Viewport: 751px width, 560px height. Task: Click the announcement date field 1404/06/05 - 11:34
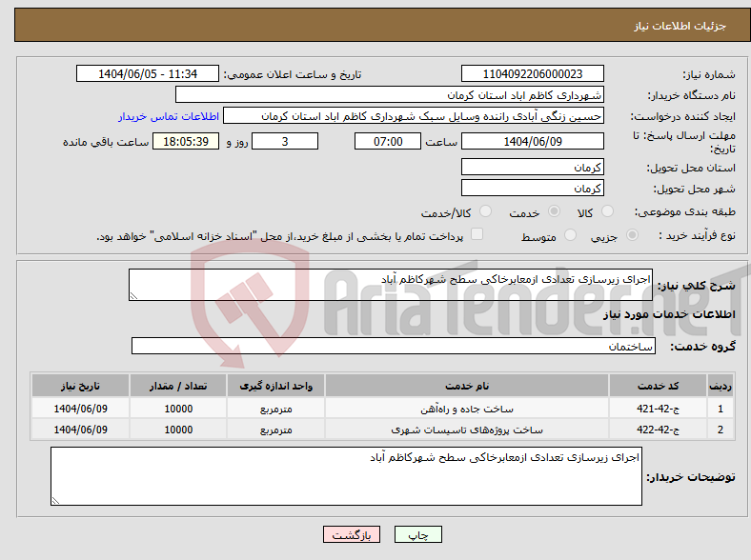148,73
